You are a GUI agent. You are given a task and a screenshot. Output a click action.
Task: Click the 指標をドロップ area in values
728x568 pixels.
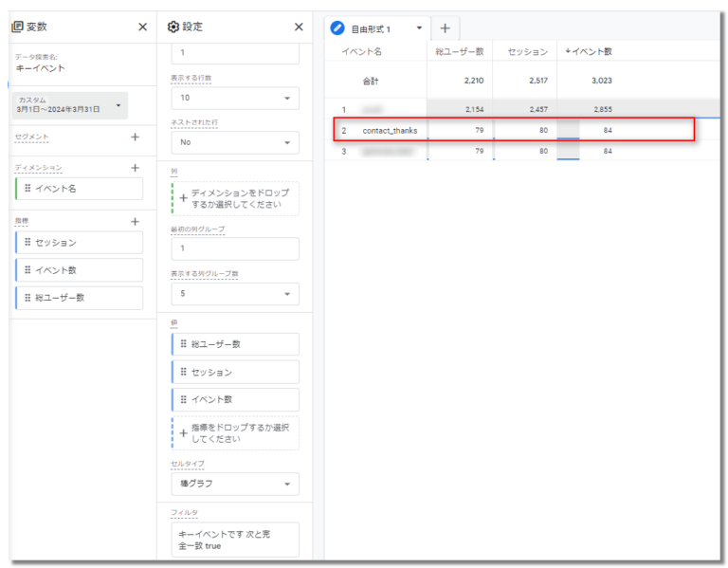(235, 433)
